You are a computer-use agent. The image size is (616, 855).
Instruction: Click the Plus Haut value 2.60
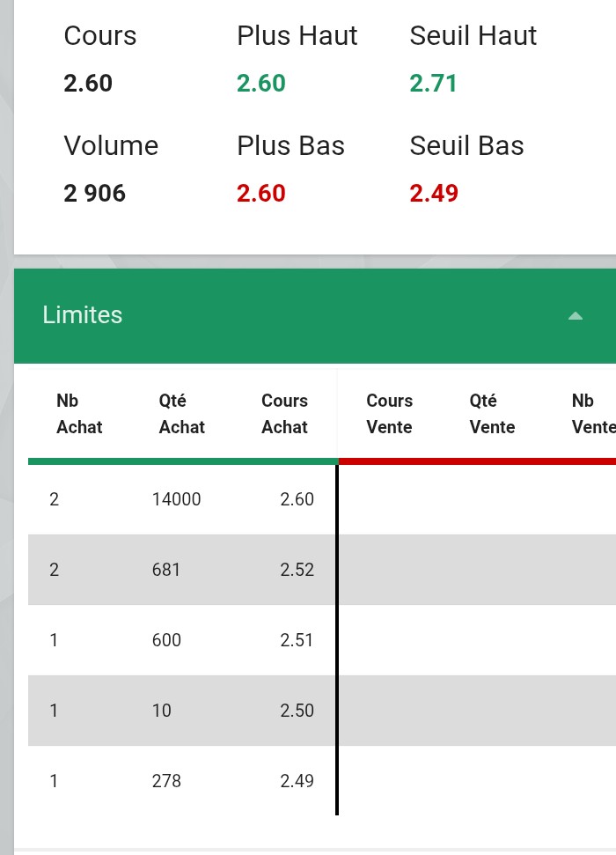coord(261,84)
